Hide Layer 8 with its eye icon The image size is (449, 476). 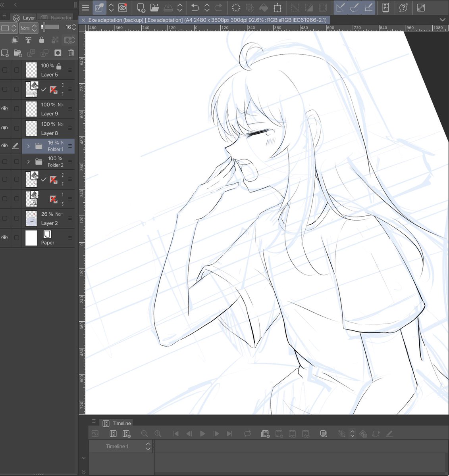[x=5, y=128]
